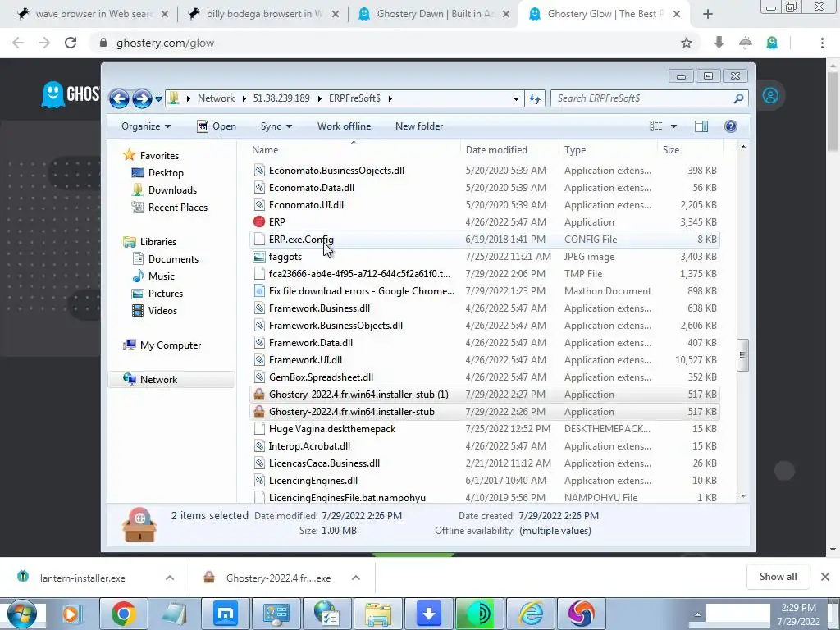
Task: Select GemBox.Spreadsheet.dll file
Action: pyautogui.click(x=484, y=377)
